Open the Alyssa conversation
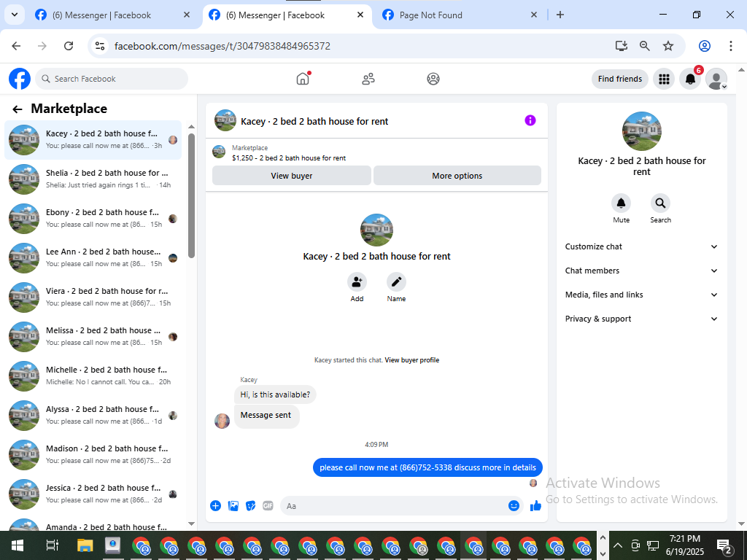The width and height of the screenshot is (747, 560). point(93,416)
